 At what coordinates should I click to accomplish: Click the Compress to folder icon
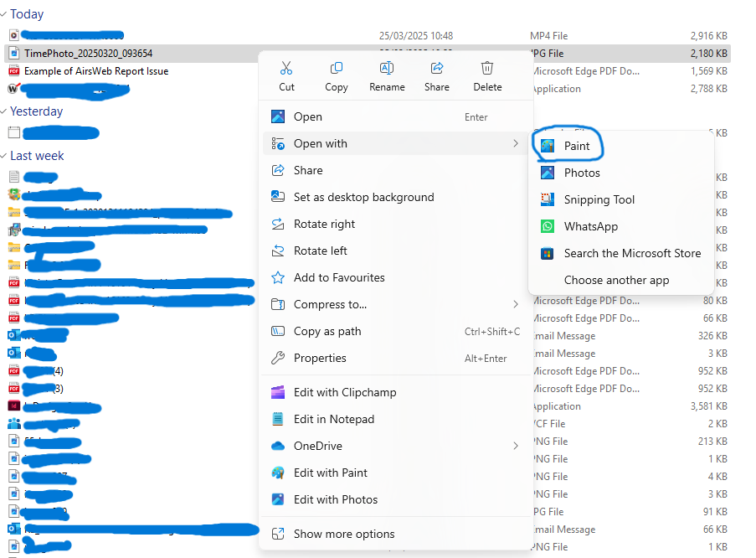click(x=278, y=304)
